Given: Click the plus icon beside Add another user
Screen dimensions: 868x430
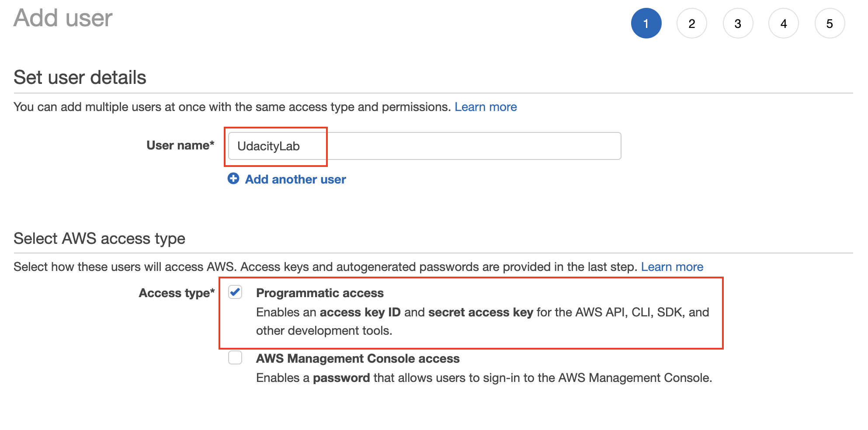Looking at the screenshot, I should click(x=233, y=179).
